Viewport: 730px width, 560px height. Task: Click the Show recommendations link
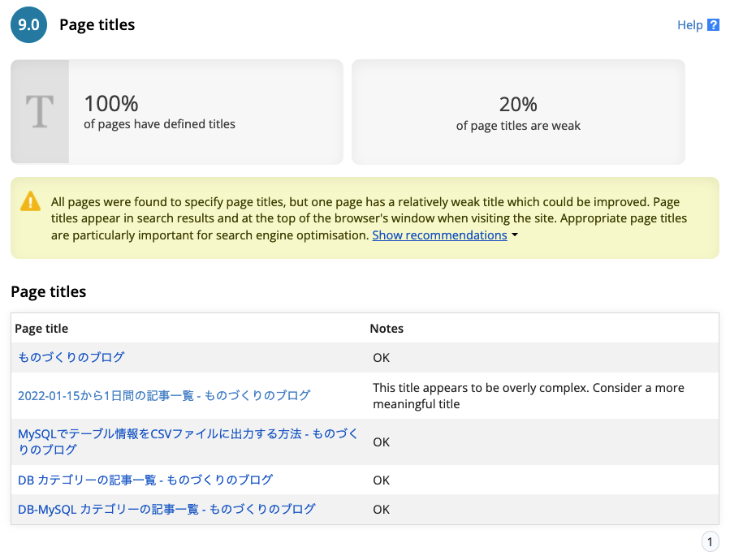pyautogui.click(x=439, y=235)
